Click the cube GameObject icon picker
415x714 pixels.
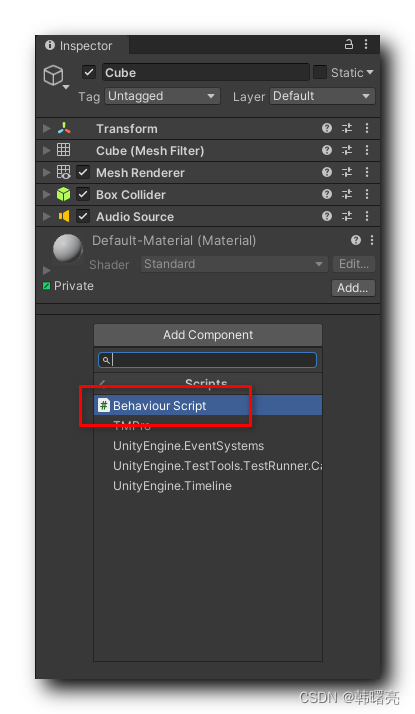click(55, 76)
